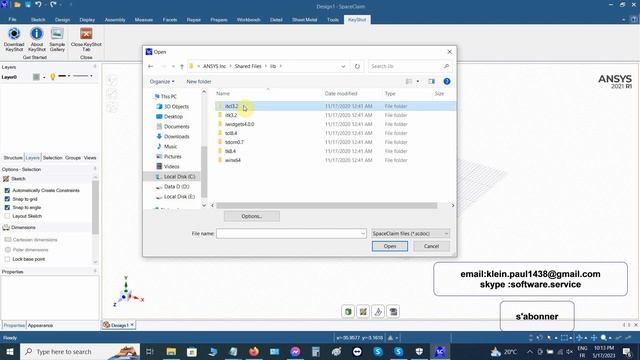Go up one folder level in dialog

click(x=182, y=66)
